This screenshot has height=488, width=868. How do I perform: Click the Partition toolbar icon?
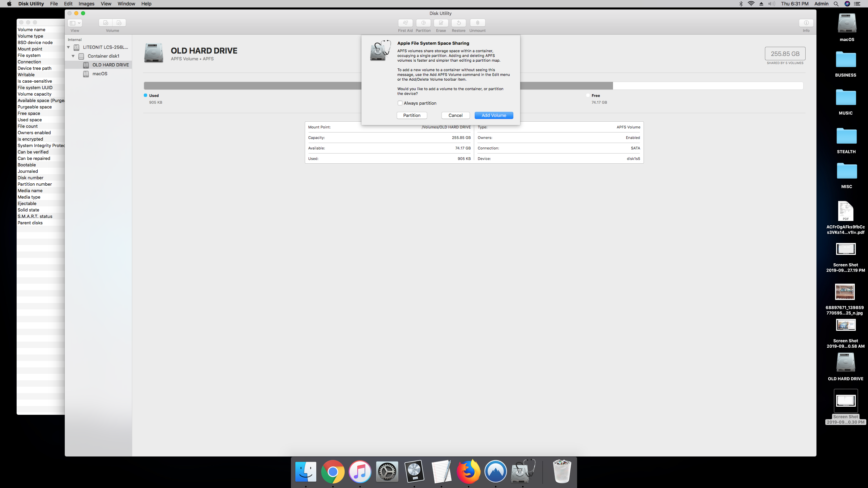tap(423, 23)
